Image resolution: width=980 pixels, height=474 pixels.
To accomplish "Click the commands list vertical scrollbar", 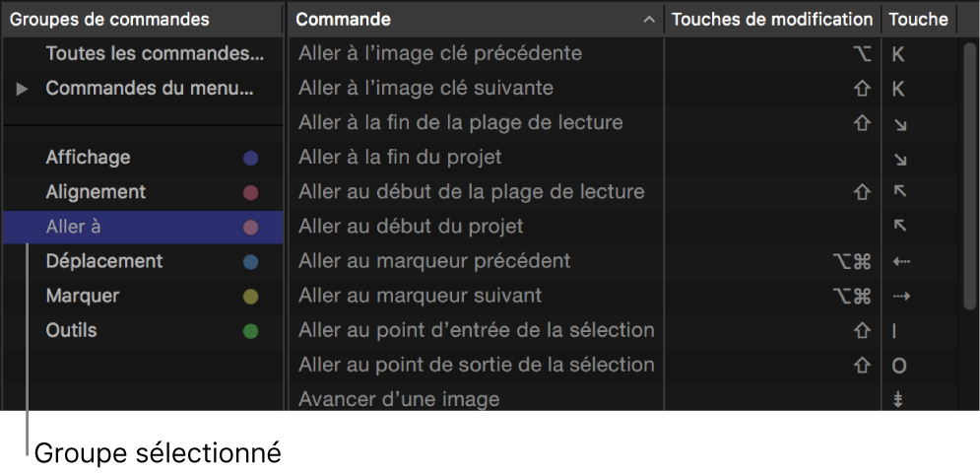I will (x=969, y=177).
